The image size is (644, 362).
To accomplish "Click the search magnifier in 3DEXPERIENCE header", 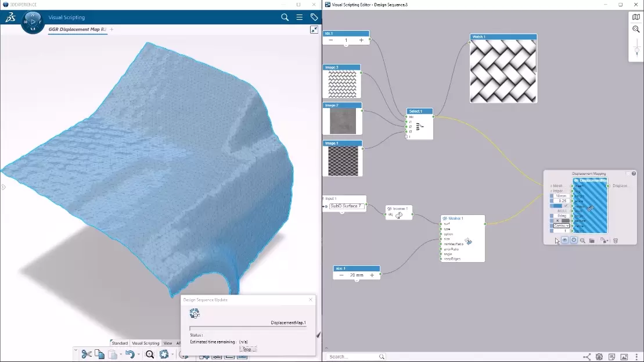I will 285,17.
